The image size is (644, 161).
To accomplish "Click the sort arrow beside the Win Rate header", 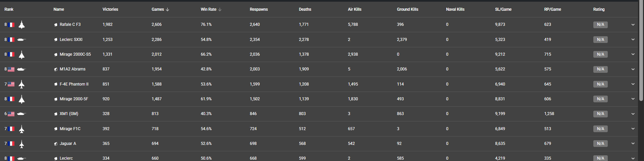I will (x=220, y=10).
